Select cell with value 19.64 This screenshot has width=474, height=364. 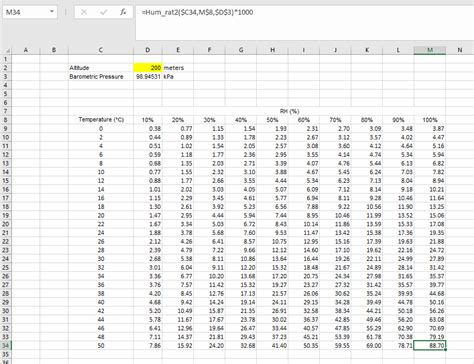(x=209, y=328)
